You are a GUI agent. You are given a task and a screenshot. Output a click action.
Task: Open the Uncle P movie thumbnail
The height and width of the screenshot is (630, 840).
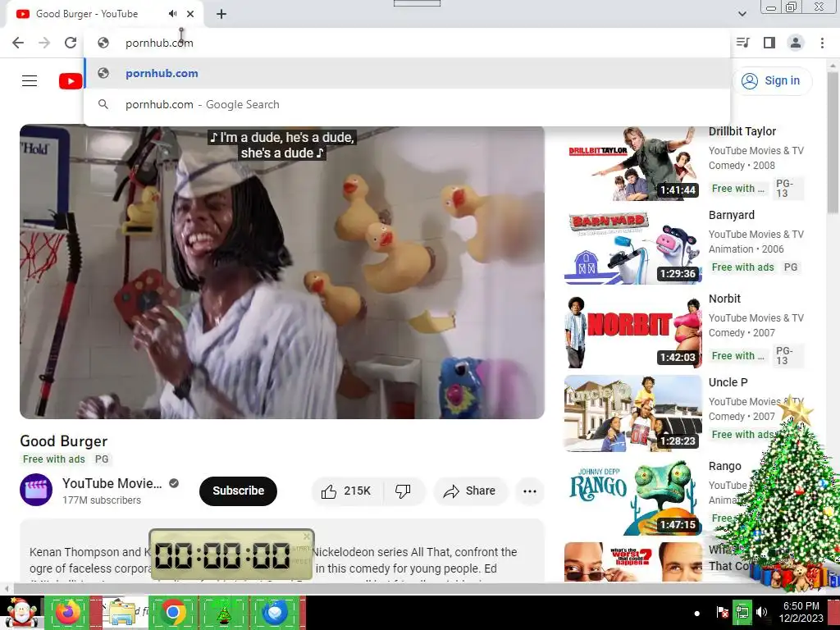[632, 413]
